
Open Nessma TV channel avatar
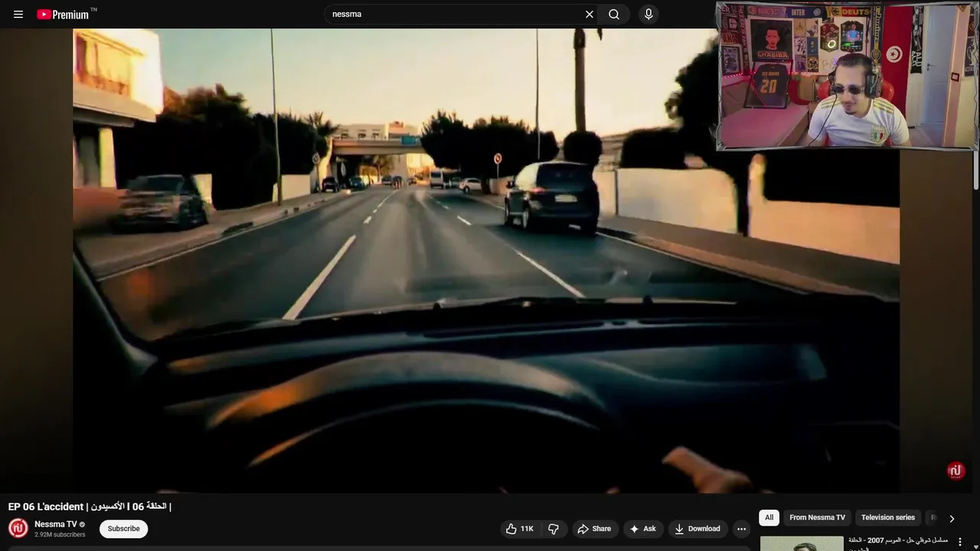tap(18, 529)
